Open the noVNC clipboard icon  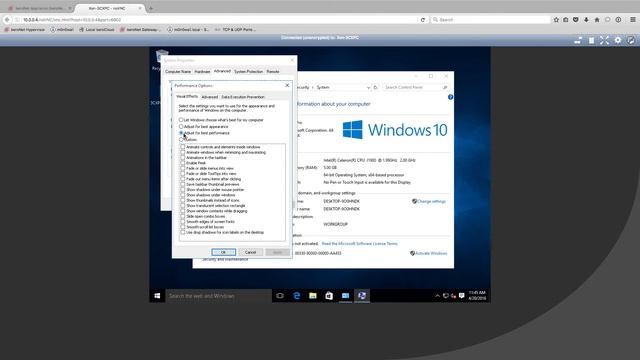tap(591, 40)
